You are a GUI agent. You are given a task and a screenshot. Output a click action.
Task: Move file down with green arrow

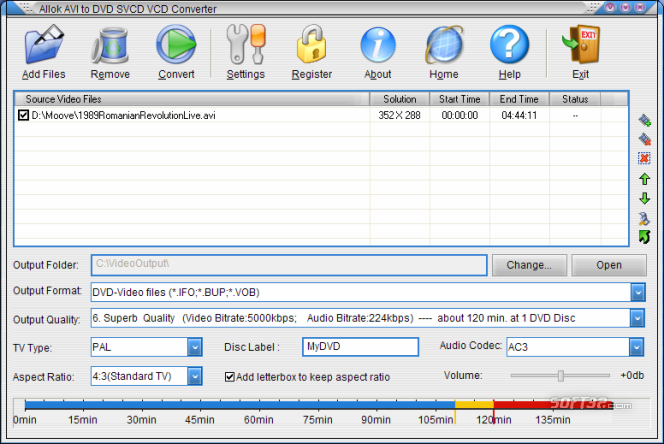[x=645, y=198]
